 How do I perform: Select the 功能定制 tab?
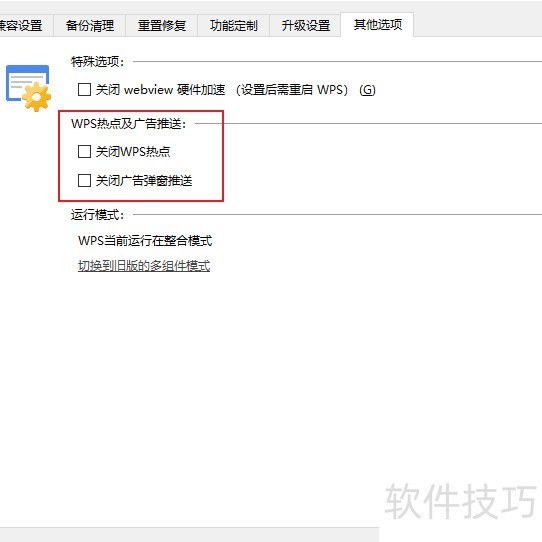[x=234, y=25]
